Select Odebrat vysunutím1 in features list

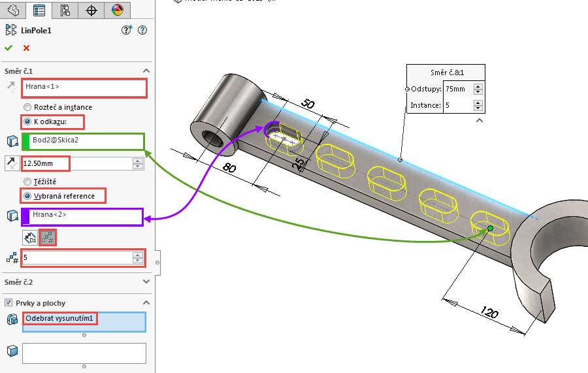tap(61, 319)
